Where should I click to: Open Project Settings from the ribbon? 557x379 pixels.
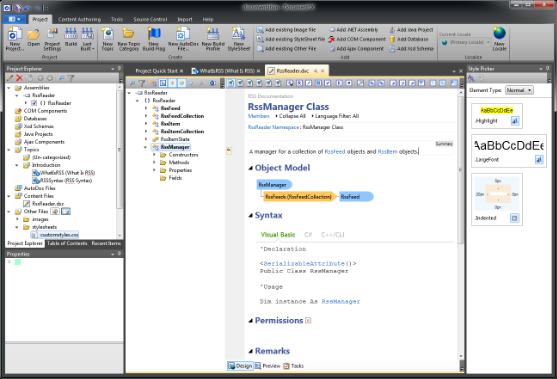[52, 39]
